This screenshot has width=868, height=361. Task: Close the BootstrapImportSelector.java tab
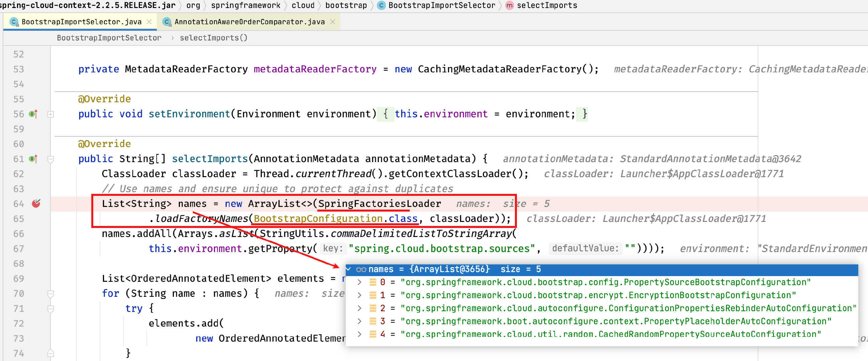click(149, 22)
